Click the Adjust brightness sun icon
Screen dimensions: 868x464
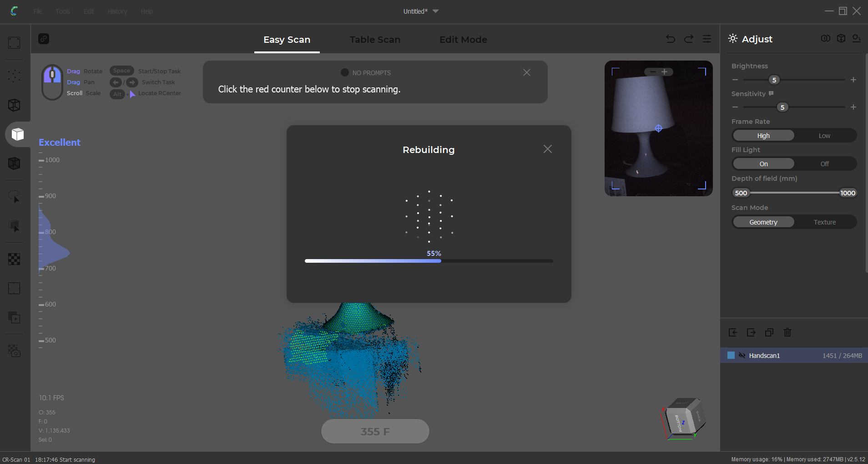point(732,39)
